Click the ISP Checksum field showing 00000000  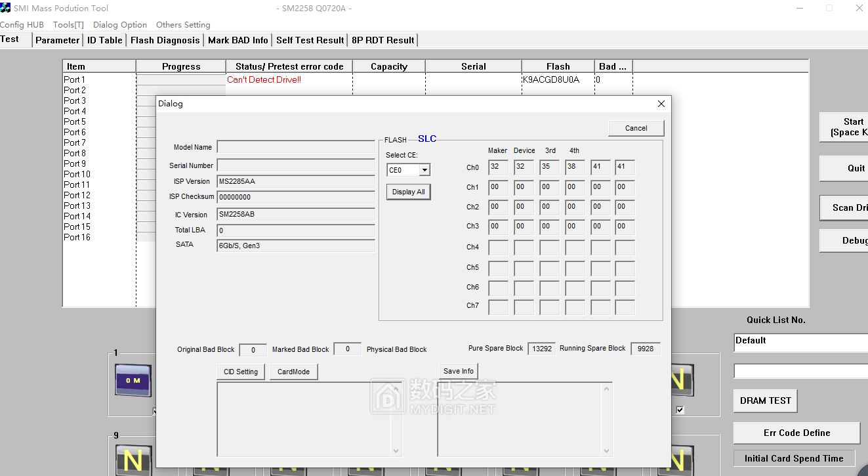pyautogui.click(x=296, y=197)
